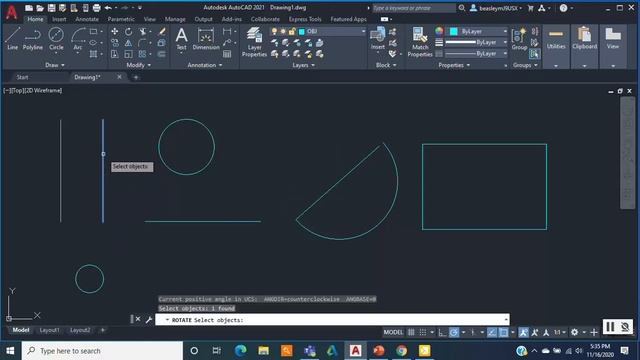Open Layer Properties manager
This screenshot has width=640, height=360.
pos(254,42)
